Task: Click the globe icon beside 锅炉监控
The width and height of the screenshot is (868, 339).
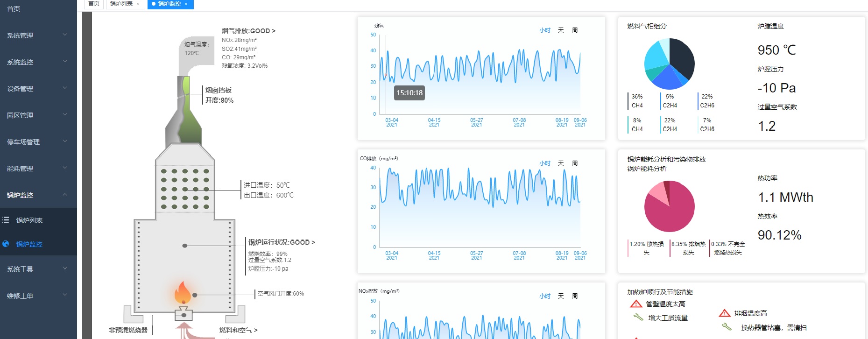Action: pyautogui.click(x=6, y=244)
